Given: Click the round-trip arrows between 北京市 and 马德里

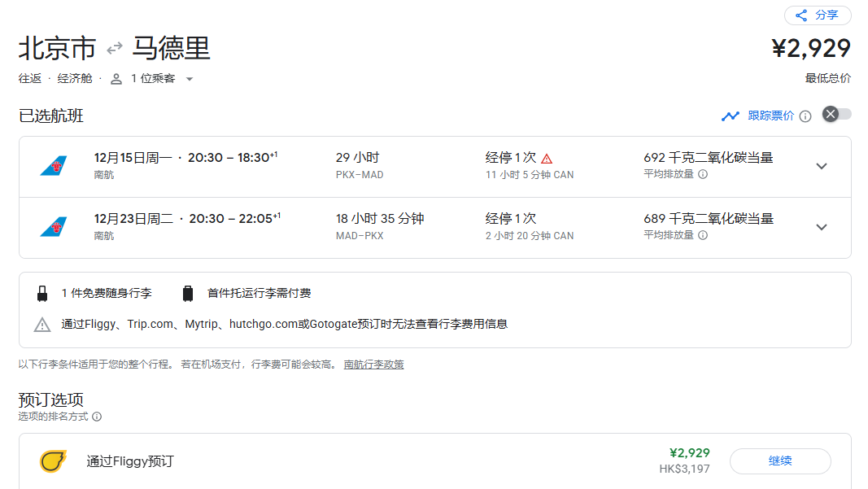Looking at the screenshot, I should coord(115,49).
